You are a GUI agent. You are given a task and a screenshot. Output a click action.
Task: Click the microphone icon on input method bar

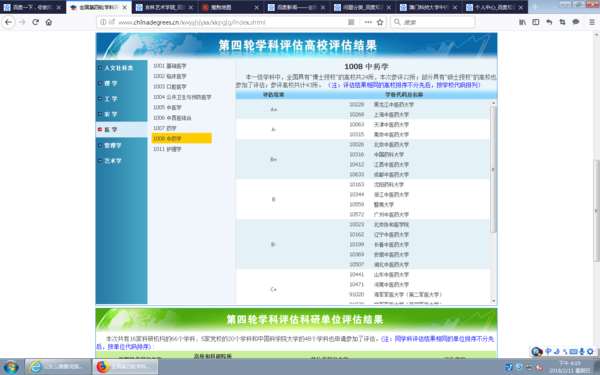point(582,351)
